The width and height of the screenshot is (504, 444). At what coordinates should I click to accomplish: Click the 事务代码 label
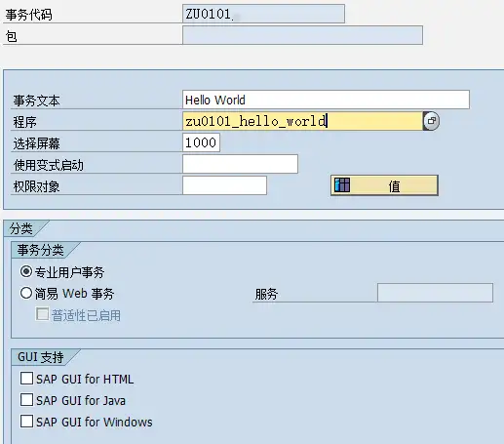(x=29, y=15)
